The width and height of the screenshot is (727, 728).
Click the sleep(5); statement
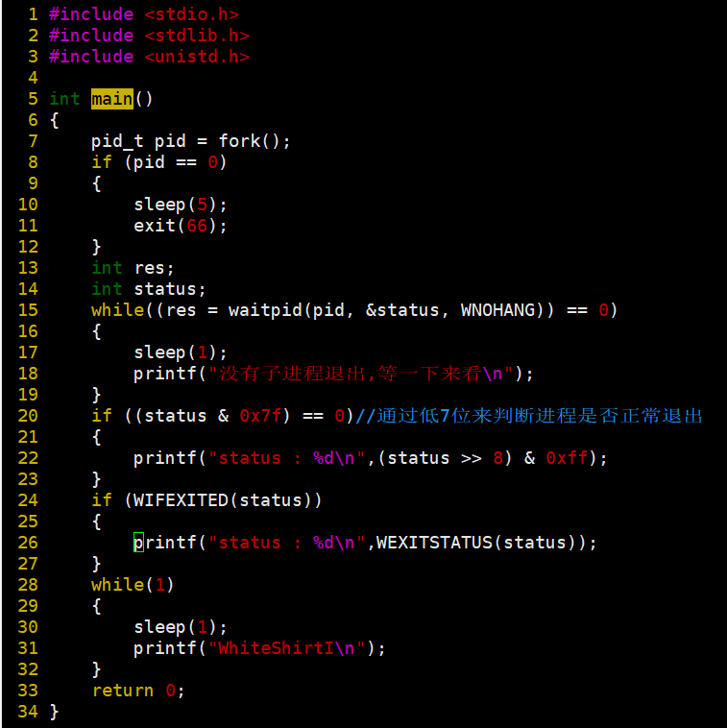[x=181, y=205]
